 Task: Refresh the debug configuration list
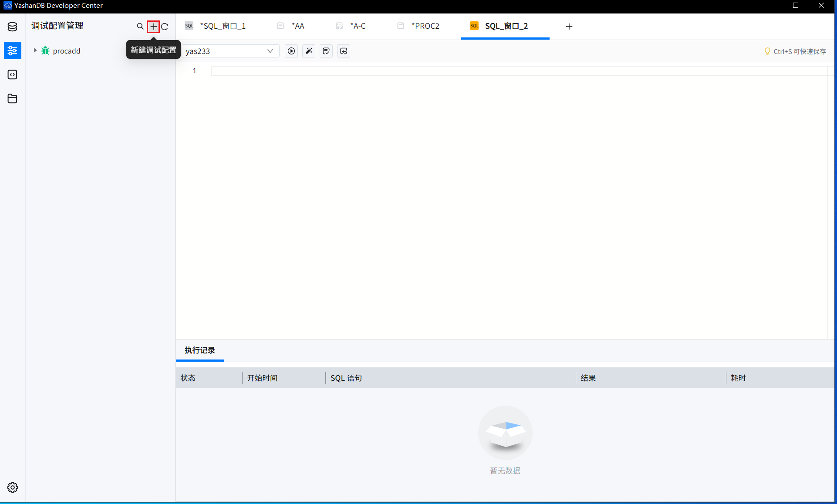(165, 27)
